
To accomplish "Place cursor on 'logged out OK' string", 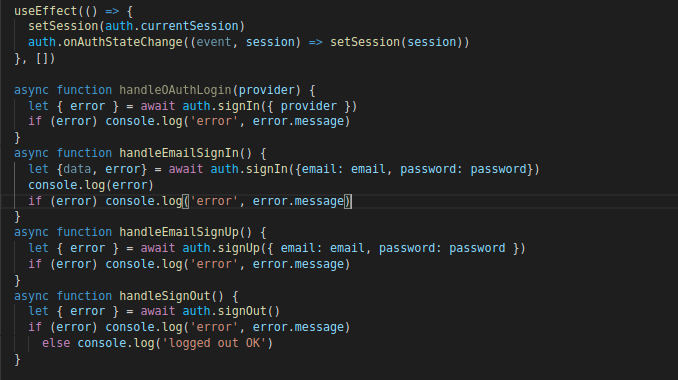I will click(x=214, y=343).
